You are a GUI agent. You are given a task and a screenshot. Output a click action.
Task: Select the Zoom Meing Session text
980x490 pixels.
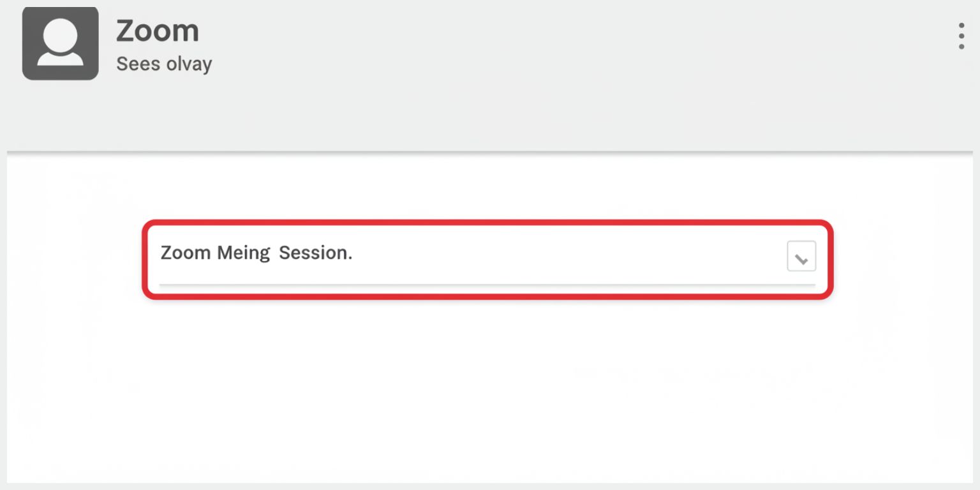pos(256,253)
